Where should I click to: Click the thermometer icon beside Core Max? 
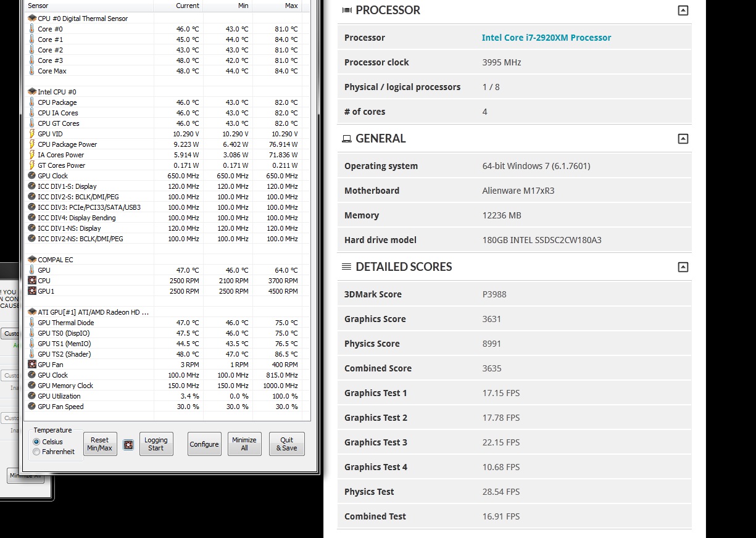point(32,71)
